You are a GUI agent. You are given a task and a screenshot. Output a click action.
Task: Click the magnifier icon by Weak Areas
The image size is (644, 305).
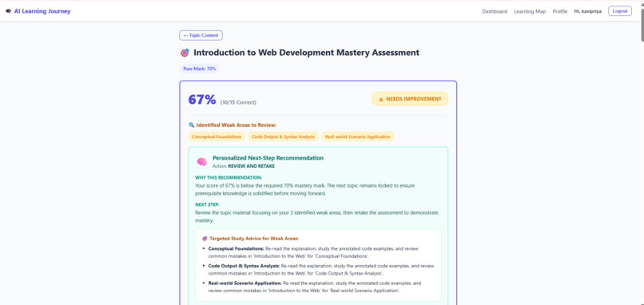[191, 125]
